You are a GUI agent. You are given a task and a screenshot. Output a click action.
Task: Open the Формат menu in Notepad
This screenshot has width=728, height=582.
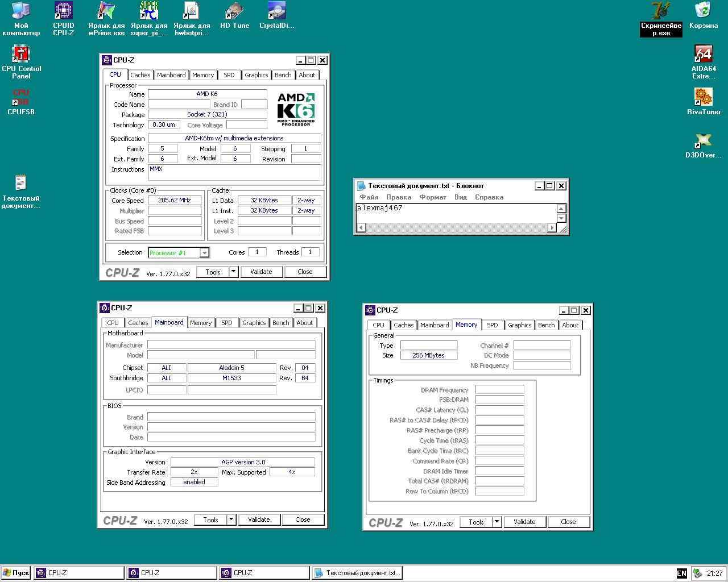tap(433, 197)
